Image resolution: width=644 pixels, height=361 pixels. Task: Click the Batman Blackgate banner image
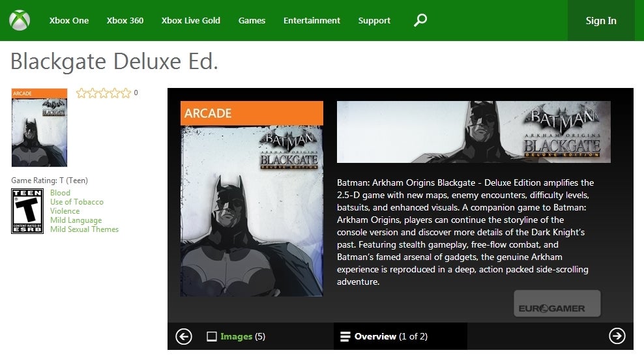click(x=473, y=132)
